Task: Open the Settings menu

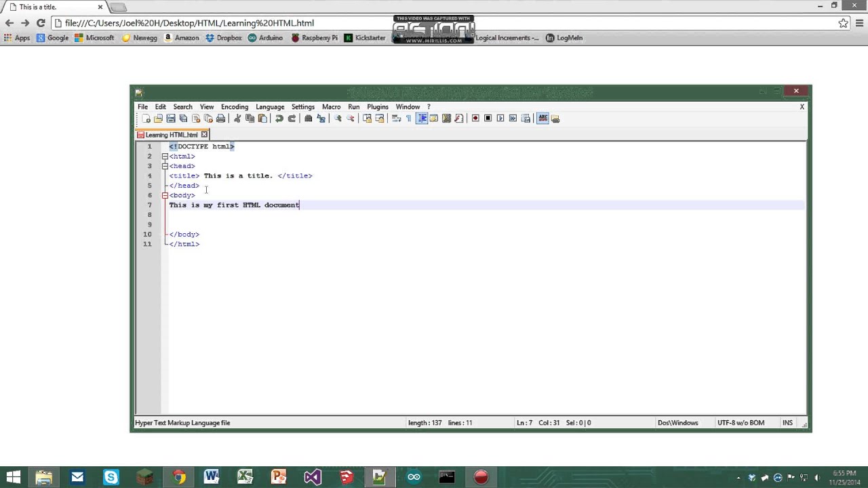Action: point(303,106)
